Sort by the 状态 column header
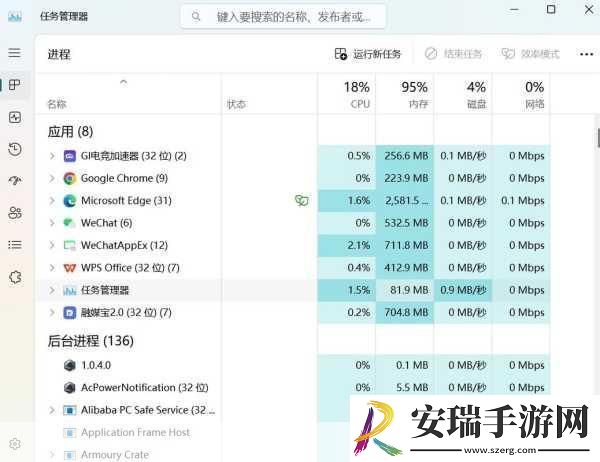 point(236,104)
